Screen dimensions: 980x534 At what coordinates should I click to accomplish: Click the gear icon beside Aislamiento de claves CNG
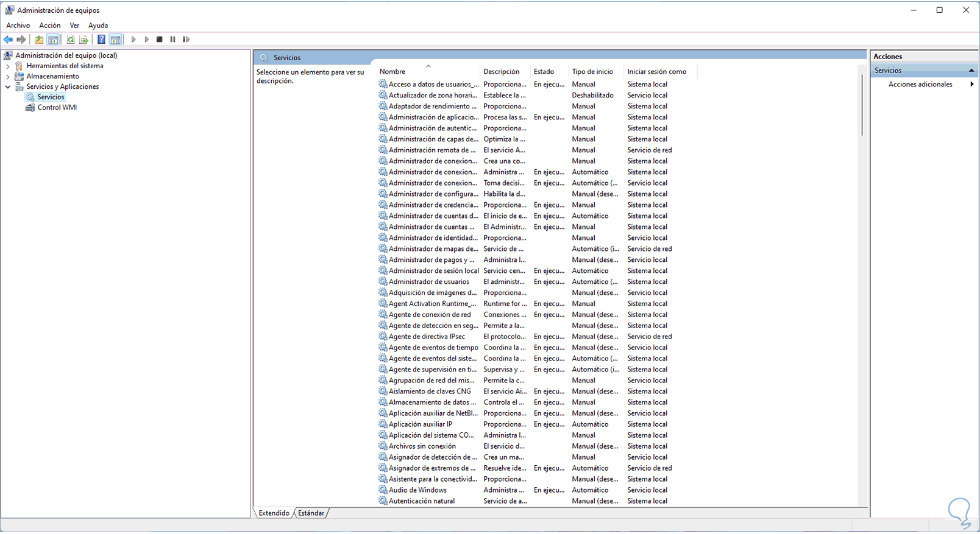click(x=383, y=392)
